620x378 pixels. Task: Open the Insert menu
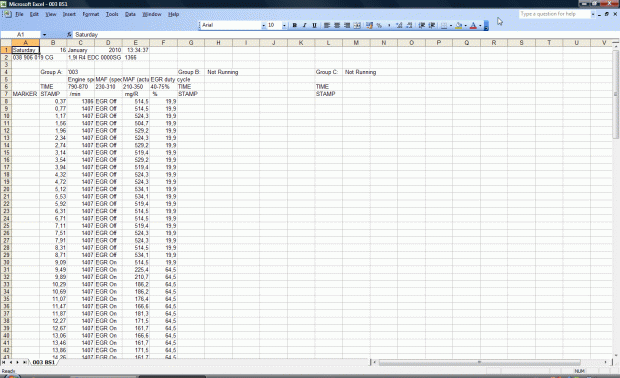tap(69, 14)
